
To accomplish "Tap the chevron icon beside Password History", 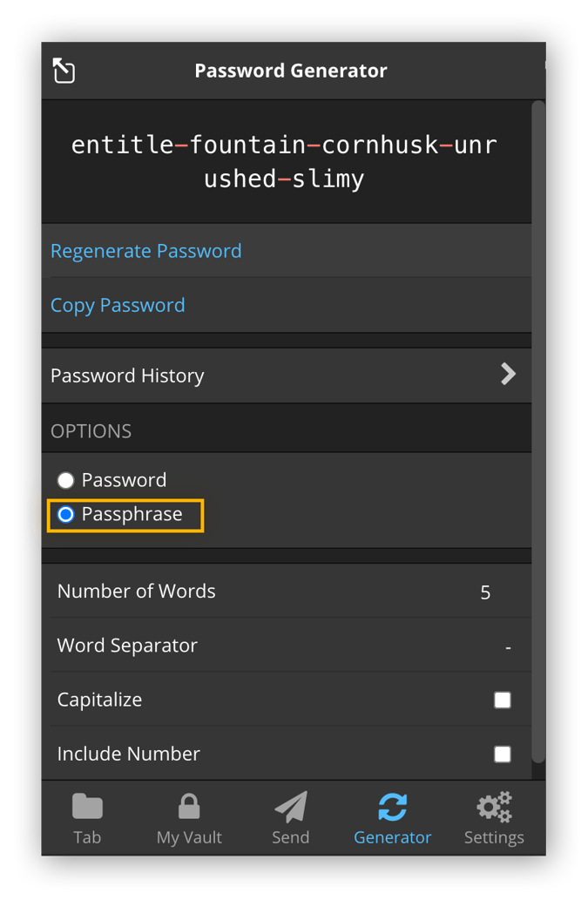I will point(508,374).
